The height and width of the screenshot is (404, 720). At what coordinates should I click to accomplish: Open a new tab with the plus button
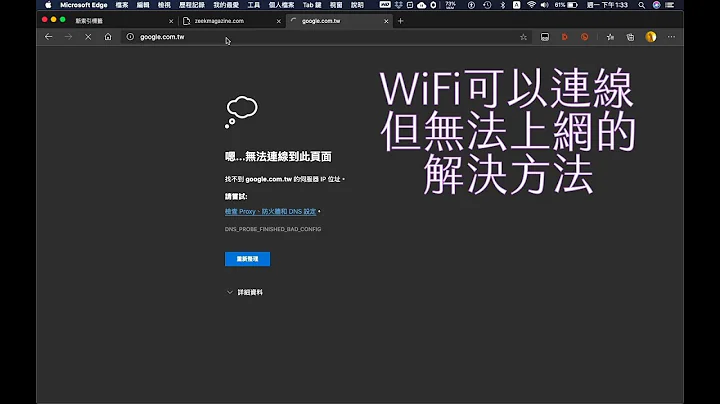pyautogui.click(x=400, y=21)
